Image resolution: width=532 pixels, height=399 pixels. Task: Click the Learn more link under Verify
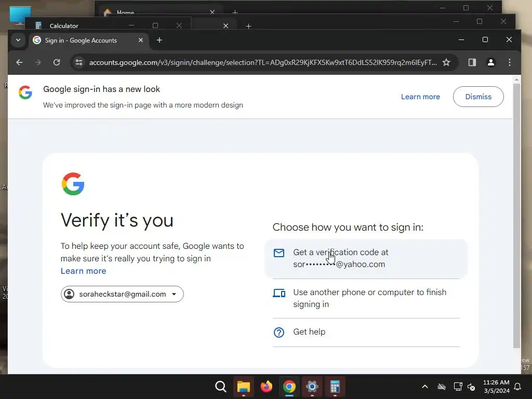84,271
